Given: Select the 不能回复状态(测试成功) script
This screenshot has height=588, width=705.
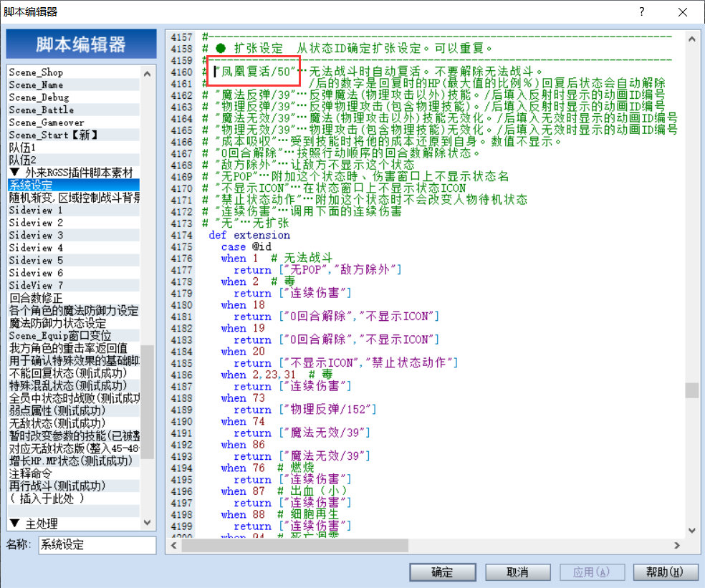Looking at the screenshot, I should tap(74, 373).
